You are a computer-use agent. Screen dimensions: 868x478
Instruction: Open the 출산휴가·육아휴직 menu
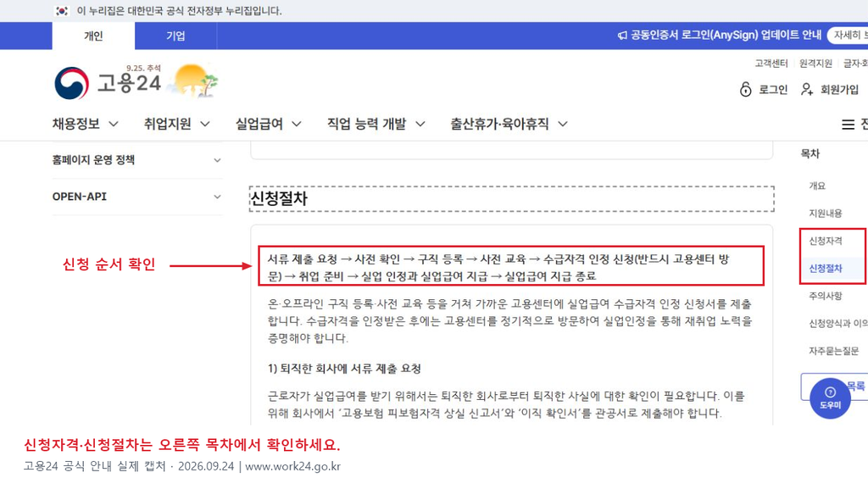[x=499, y=124]
